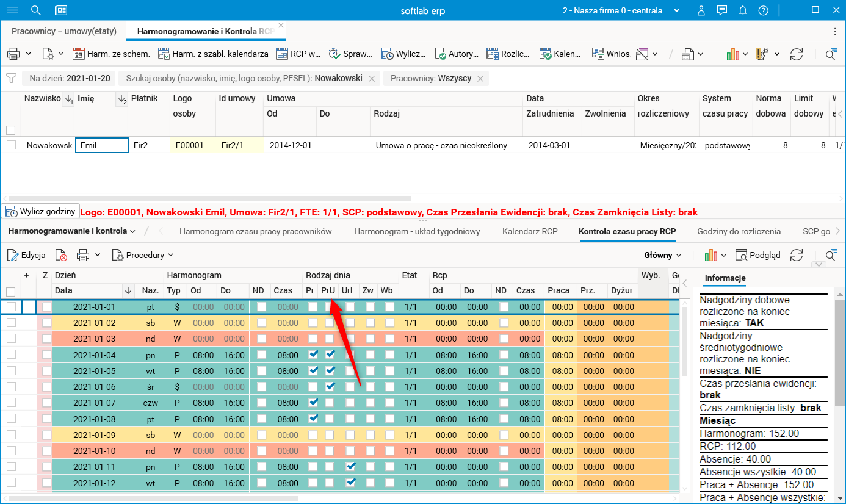The image size is (846, 504).
Task: Expand the company selector dropdown
Action: [x=676, y=10]
